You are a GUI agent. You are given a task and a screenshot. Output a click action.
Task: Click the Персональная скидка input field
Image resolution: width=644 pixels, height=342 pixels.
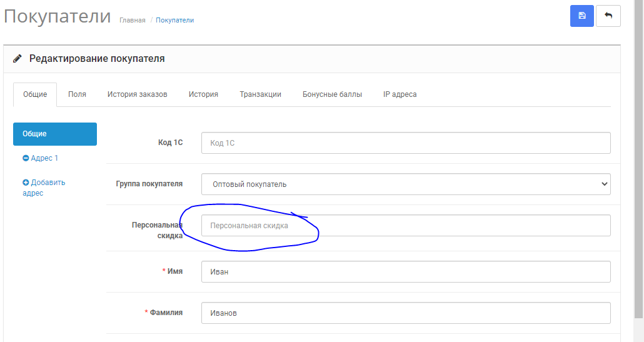406,226
